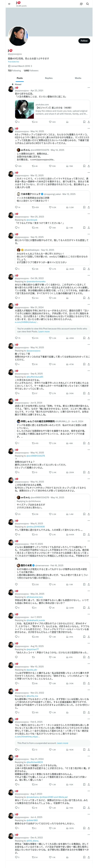This screenshot has width=98, height=868.
Task: Share the pinned post via share icon
Action: pos(89,122)
